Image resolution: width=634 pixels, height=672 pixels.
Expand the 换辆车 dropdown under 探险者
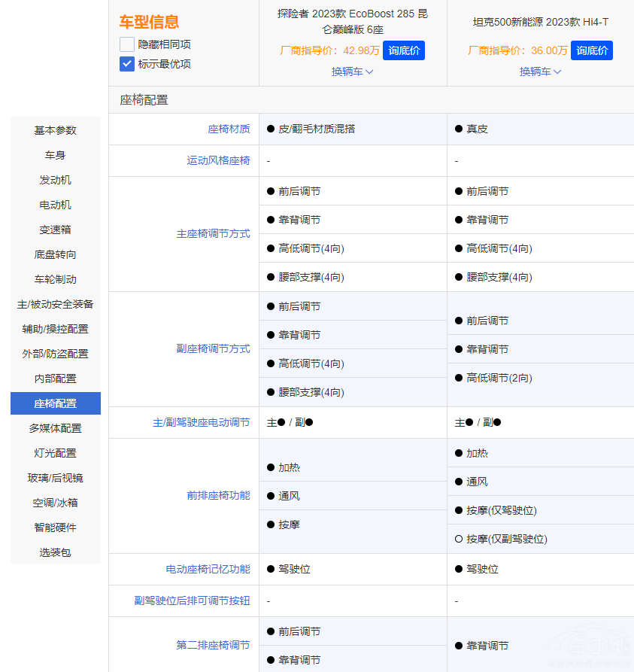pos(352,72)
